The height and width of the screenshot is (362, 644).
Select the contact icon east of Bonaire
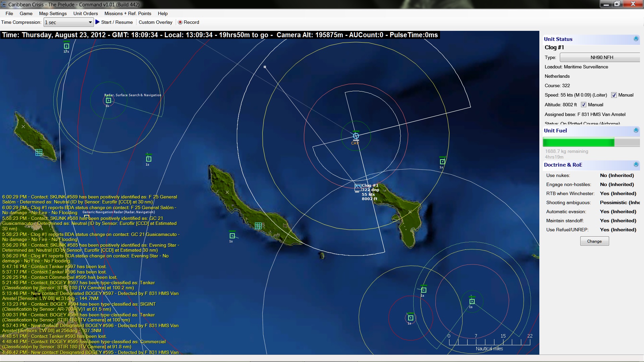[442, 162]
